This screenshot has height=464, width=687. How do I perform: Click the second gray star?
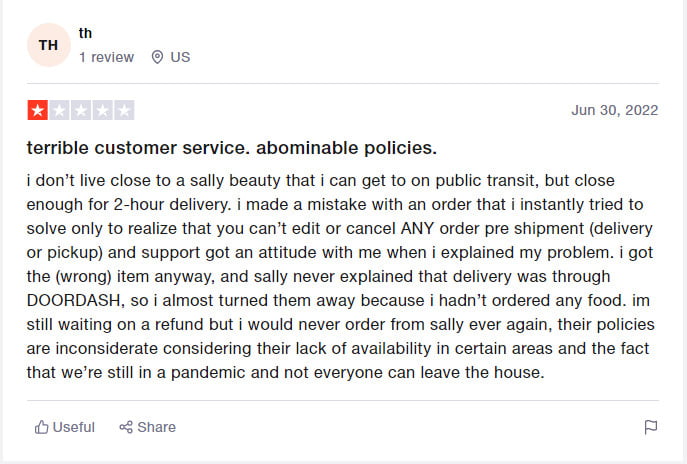pos(59,110)
